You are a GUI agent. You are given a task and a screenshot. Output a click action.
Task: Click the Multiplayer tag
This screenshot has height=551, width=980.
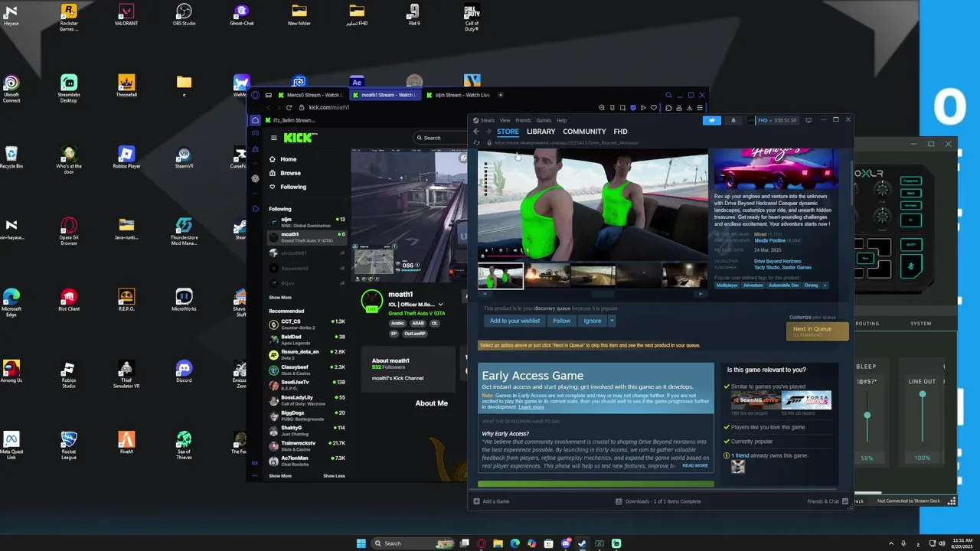(727, 285)
